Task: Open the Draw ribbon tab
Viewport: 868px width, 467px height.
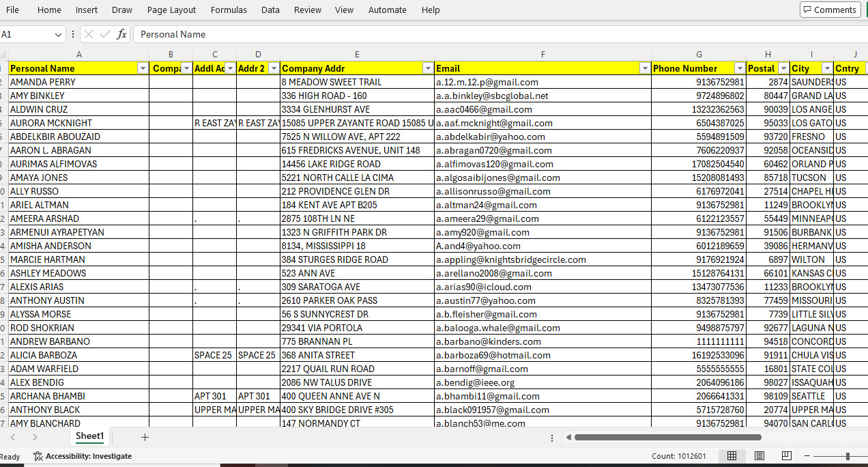Action: (x=122, y=10)
